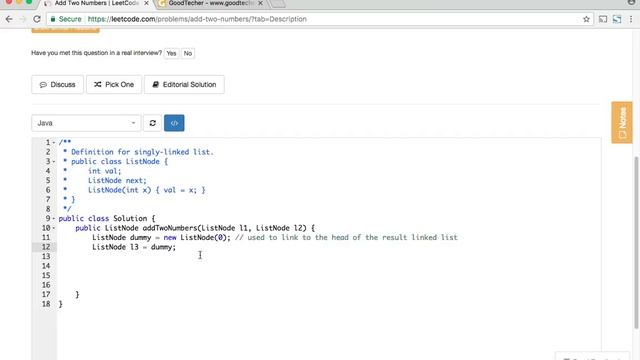Screen dimensions: 640x360
Task: Click 'addTwoNumbers' in the method signature
Action: 170,228
